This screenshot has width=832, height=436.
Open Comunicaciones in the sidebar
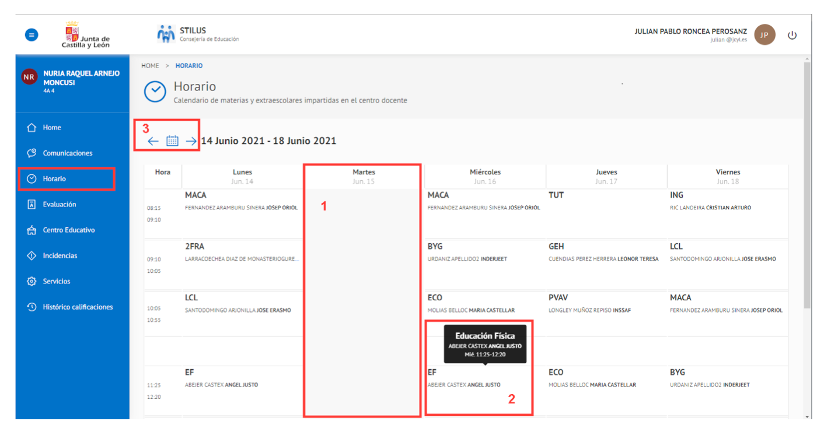pyautogui.click(x=67, y=153)
